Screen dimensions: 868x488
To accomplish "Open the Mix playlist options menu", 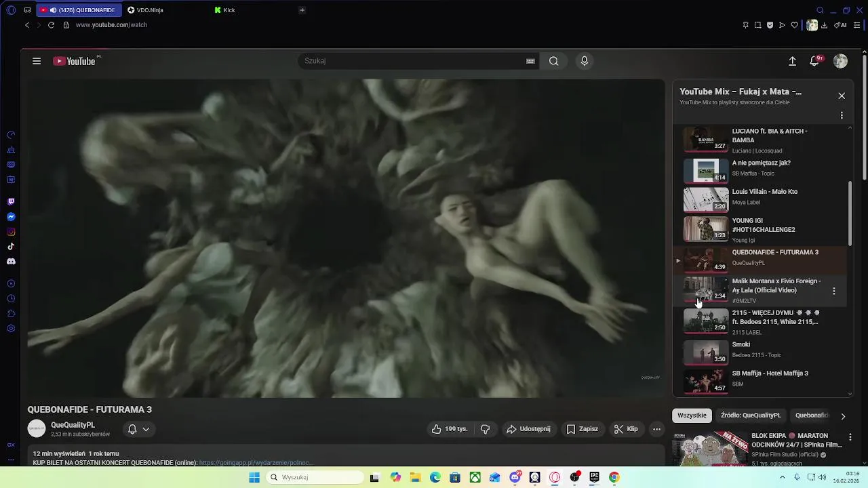I will click(842, 115).
